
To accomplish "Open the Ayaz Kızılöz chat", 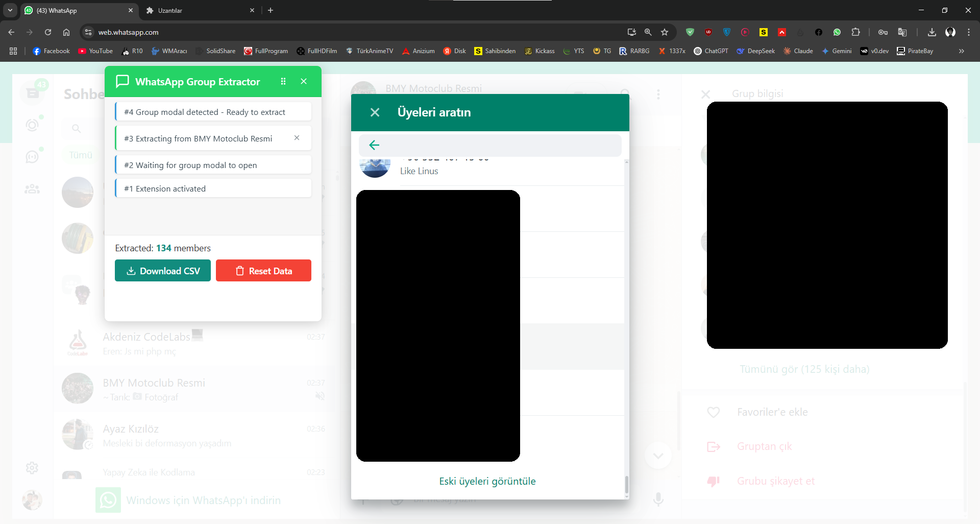I will tap(194, 435).
